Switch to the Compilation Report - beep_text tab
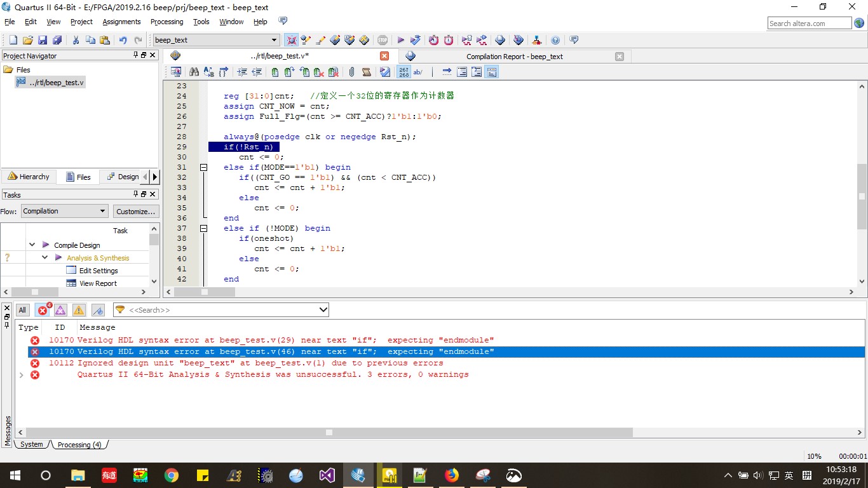This screenshot has width=868, height=488. (x=514, y=56)
